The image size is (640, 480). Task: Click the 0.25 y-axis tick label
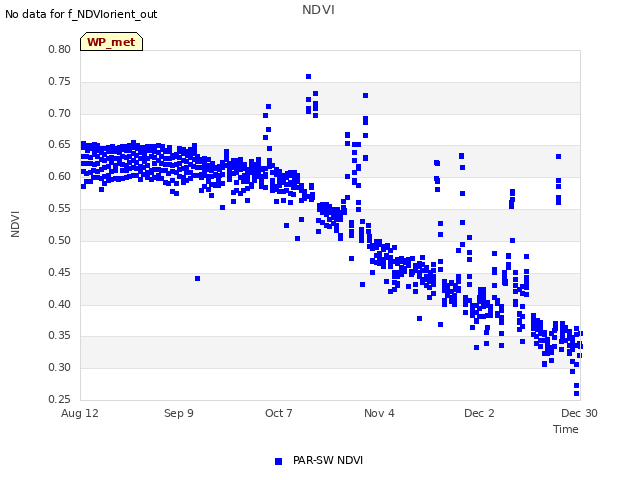60,399
